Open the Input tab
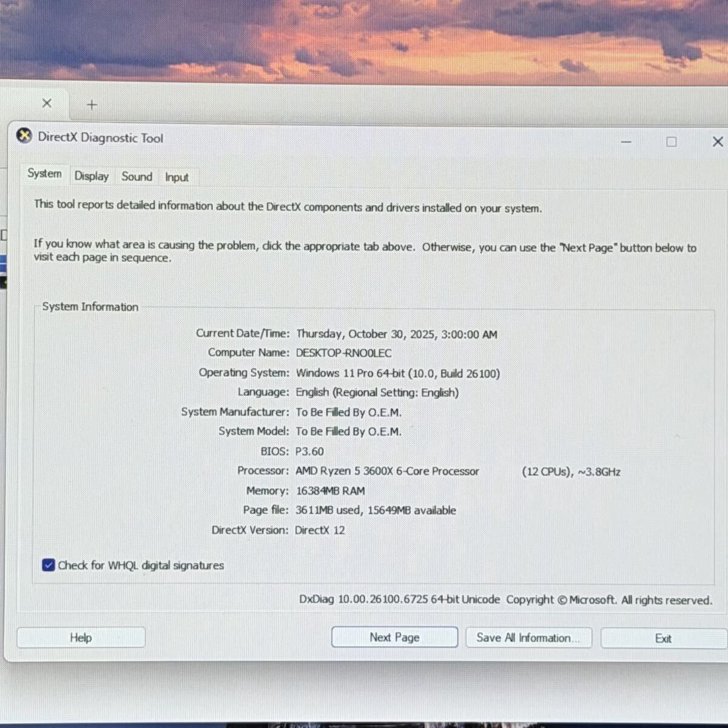 pyautogui.click(x=177, y=177)
